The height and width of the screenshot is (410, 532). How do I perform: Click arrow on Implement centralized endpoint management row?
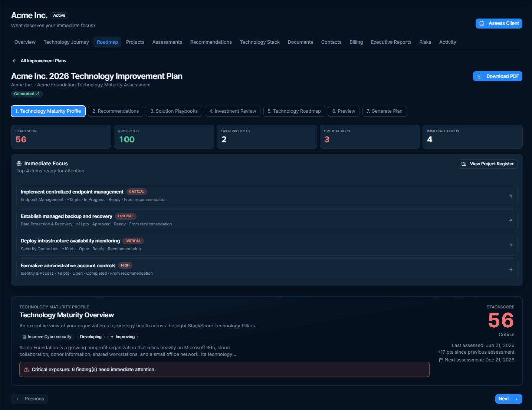(x=510, y=196)
